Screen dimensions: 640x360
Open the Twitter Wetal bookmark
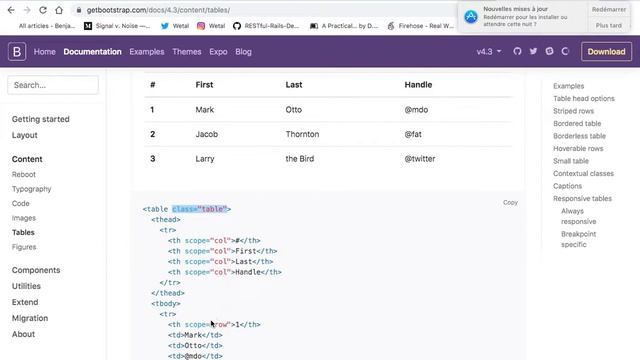(175, 26)
